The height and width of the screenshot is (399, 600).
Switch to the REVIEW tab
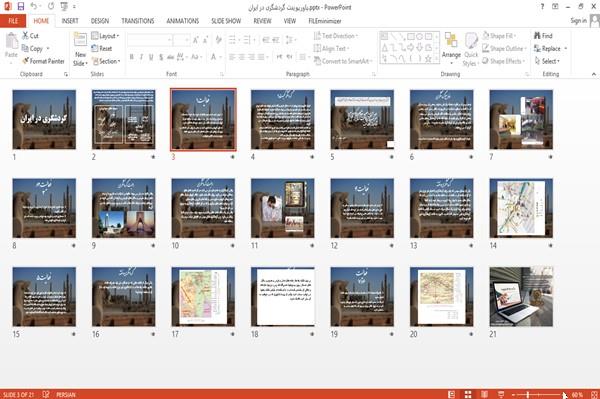(262, 21)
